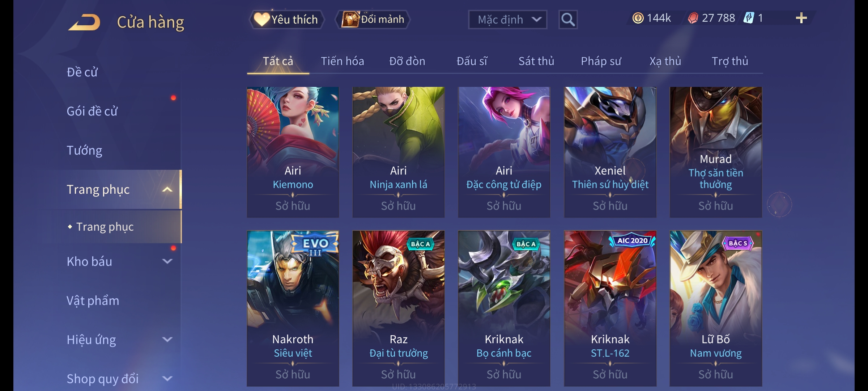
Task: Switch to the Pháp sư tab
Action: pyautogui.click(x=601, y=61)
